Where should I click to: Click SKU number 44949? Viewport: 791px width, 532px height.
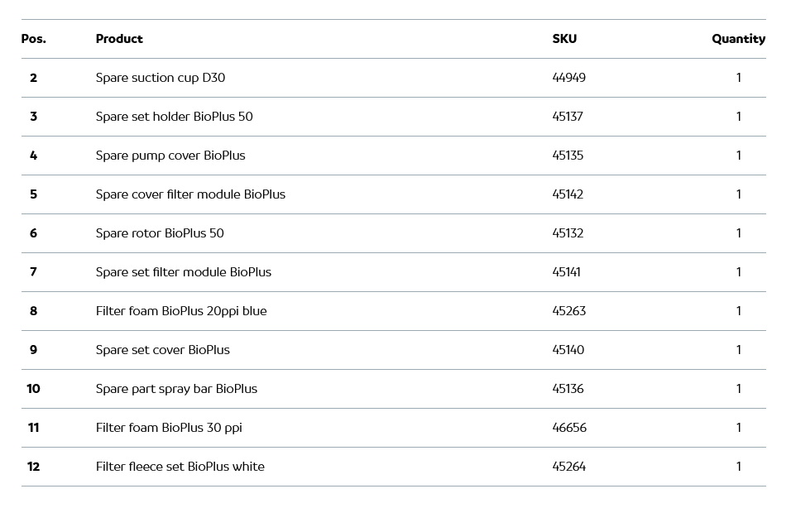568,78
